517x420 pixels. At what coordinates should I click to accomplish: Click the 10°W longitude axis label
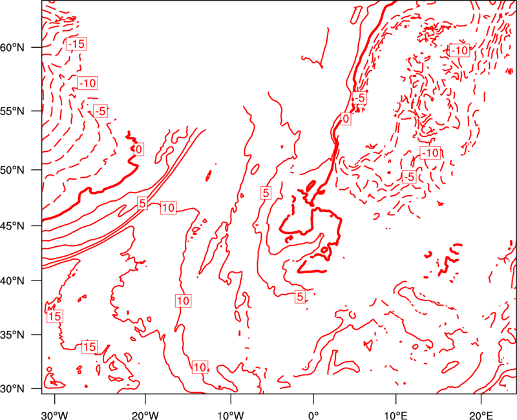click(x=231, y=415)
